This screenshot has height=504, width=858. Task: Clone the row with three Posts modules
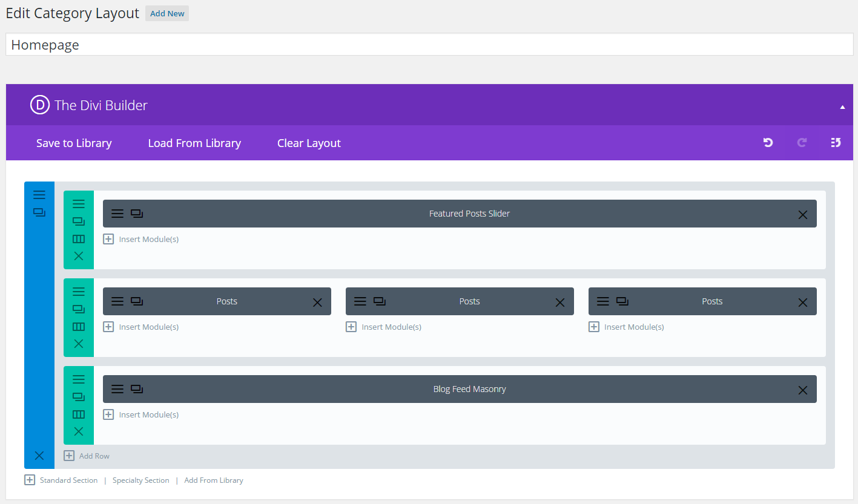tap(79, 309)
